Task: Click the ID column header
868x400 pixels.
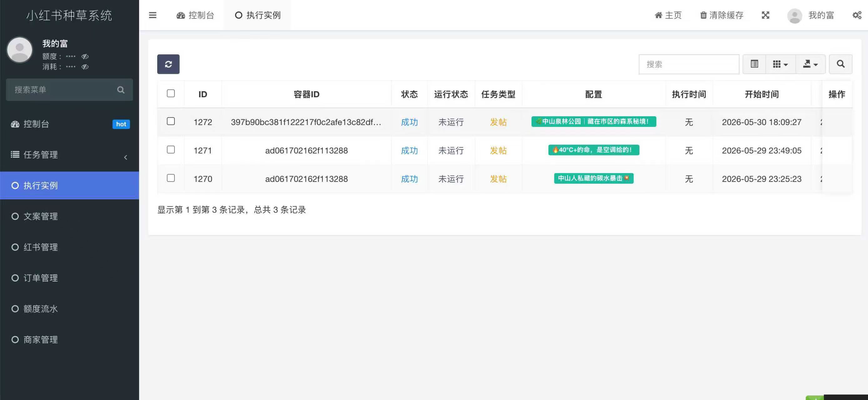Action: tap(203, 94)
